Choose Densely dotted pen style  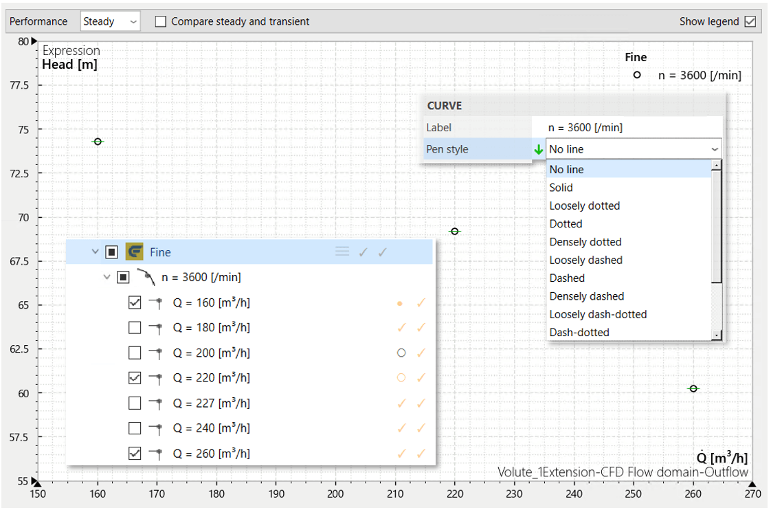[629, 242]
